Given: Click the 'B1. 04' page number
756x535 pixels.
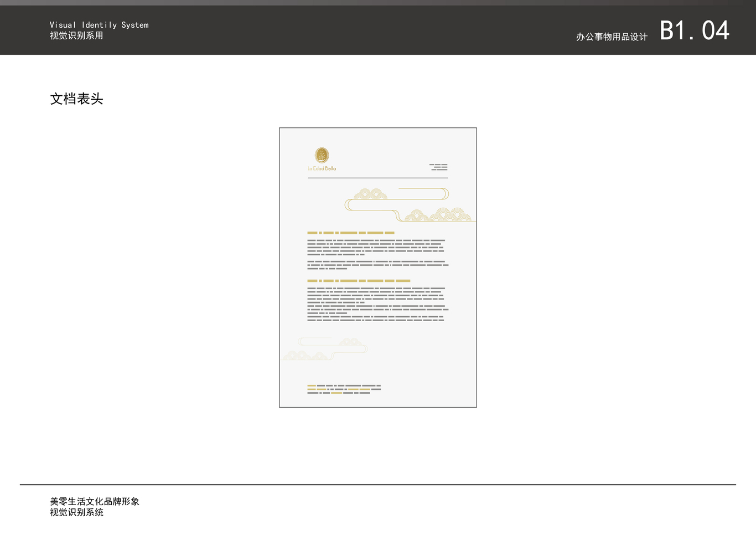Looking at the screenshot, I should (695, 30).
